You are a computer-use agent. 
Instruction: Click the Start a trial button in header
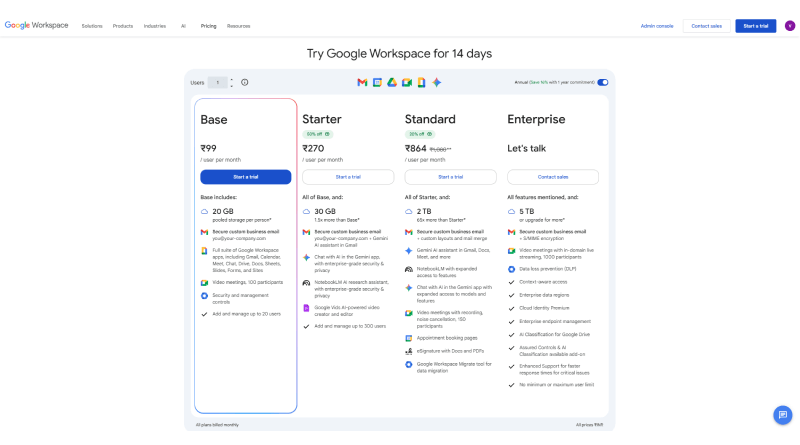(x=756, y=26)
